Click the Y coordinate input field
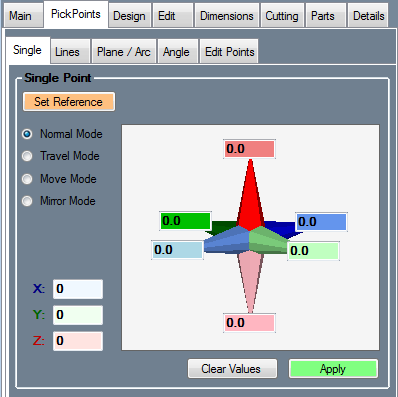The height and width of the screenshot is (397, 398). 78,315
